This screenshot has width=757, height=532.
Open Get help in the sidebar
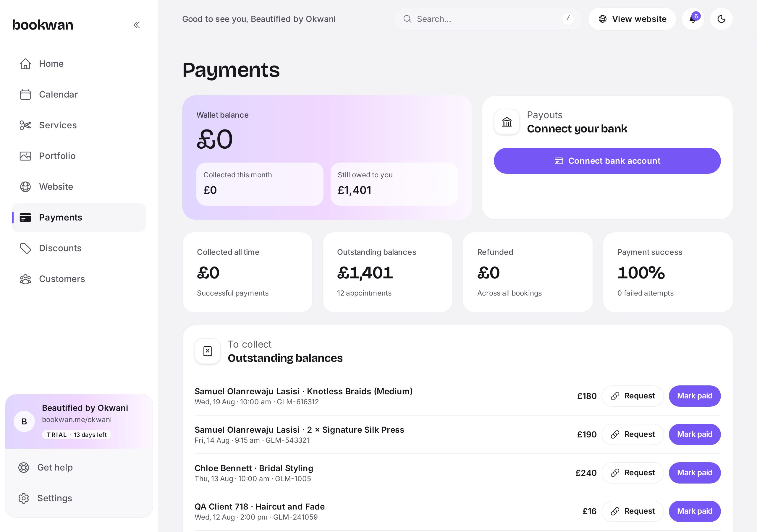(x=79, y=467)
